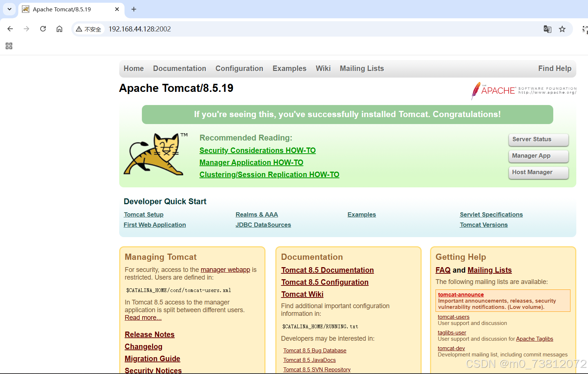Screen dimensions: 588x374
Task: Click the $CATALINA_HOME/RUNNING.txt text
Action: coord(320,326)
